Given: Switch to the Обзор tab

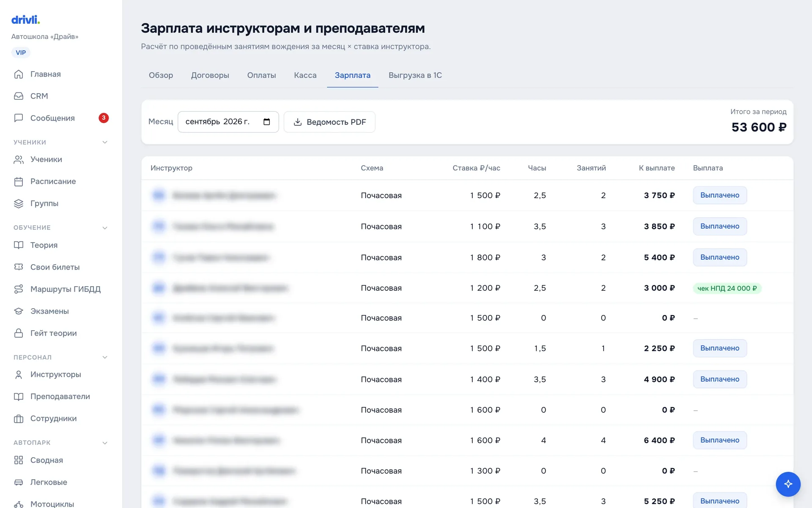Looking at the screenshot, I should coord(161,75).
